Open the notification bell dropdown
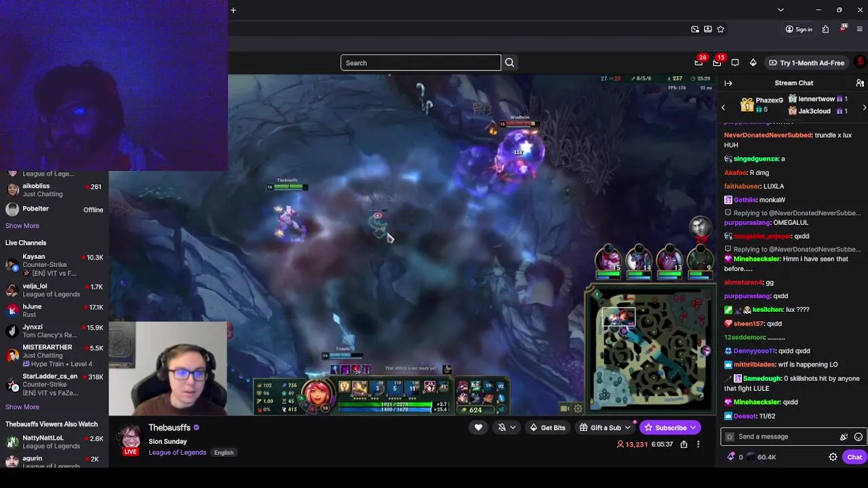The width and height of the screenshot is (868, 488). 506,428
